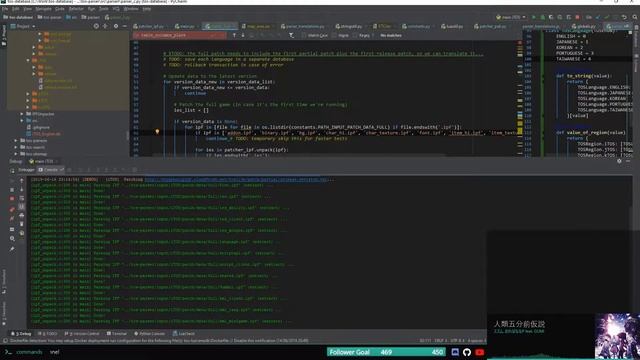Expand the tos-search project folder
The width and height of the screenshot is (640, 360).
[x=16, y=147]
